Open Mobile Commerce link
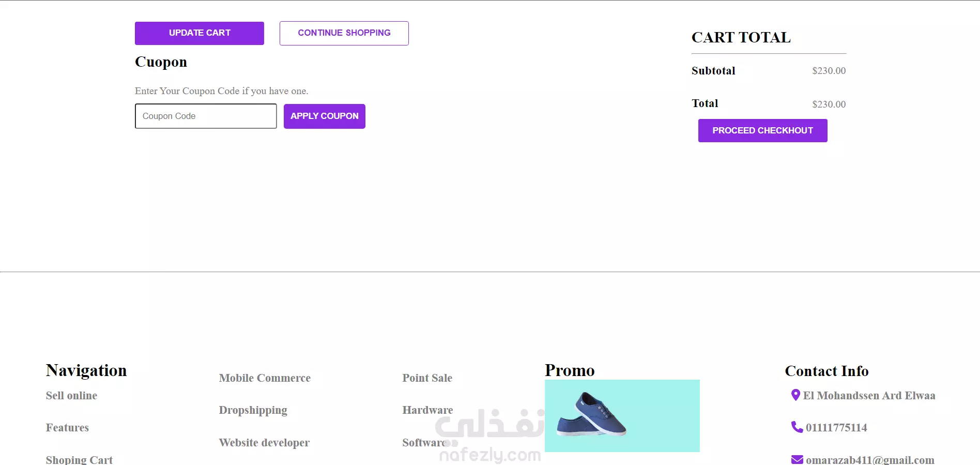Screen dimensions: 980x465 pyautogui.click(x=265, y=378)
